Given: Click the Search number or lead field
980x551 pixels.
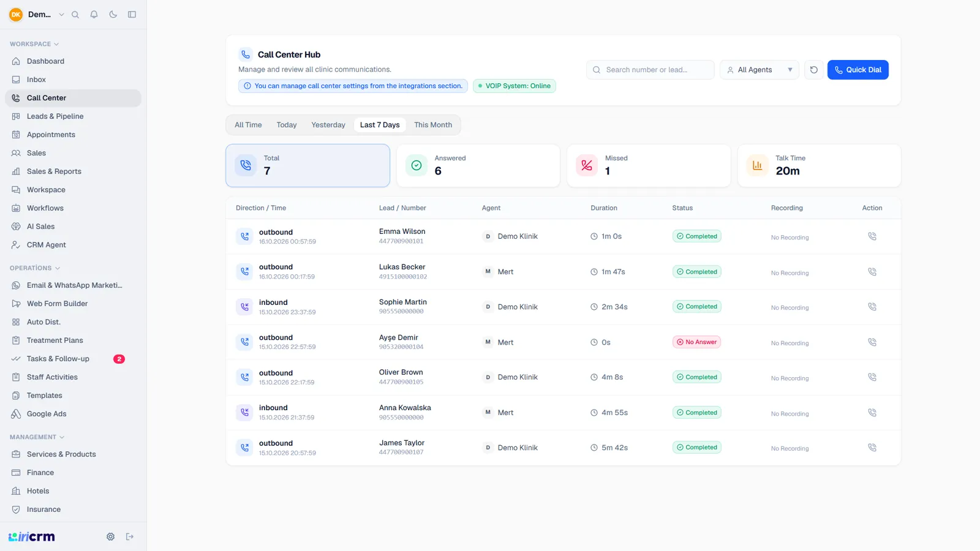Looking at the screenshot, I should tap(650, 70).
